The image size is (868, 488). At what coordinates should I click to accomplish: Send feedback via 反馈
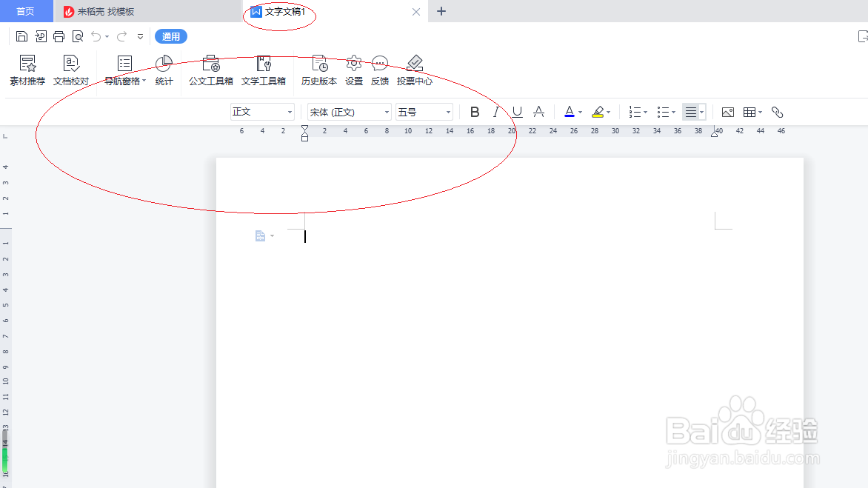pyautogui.click(x=380, y=70)
